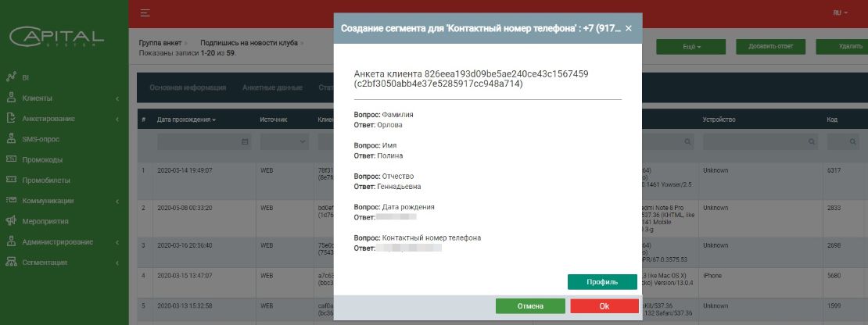This screenshot has width=868, height=325.
Task: Click the Администрирование sidebar icon
Action: pos(10,241)
